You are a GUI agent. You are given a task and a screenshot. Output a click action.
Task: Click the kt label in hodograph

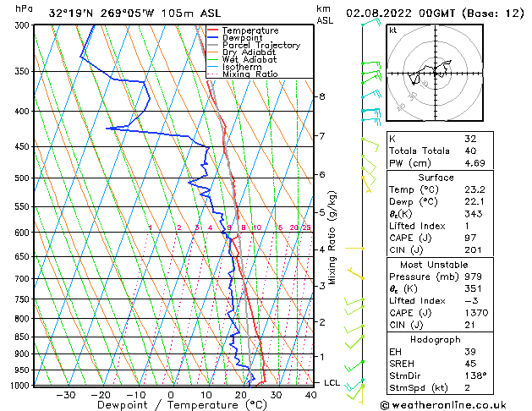point(393,30)
